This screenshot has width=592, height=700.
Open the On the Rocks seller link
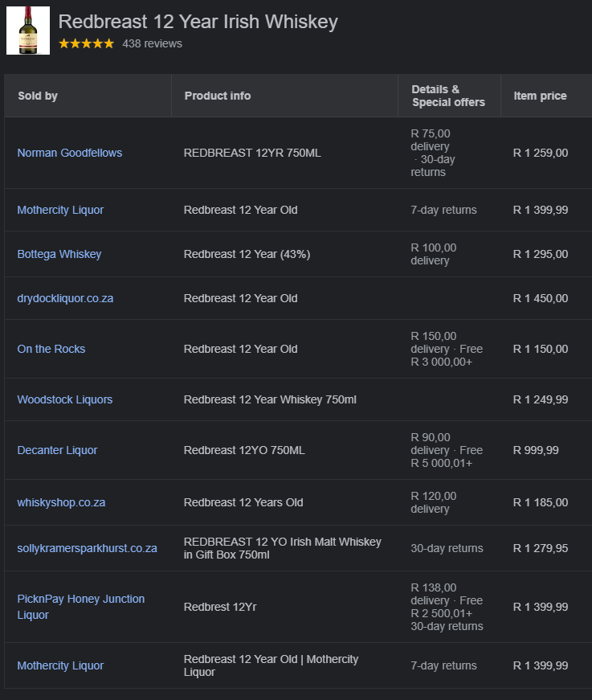(51, 349)
